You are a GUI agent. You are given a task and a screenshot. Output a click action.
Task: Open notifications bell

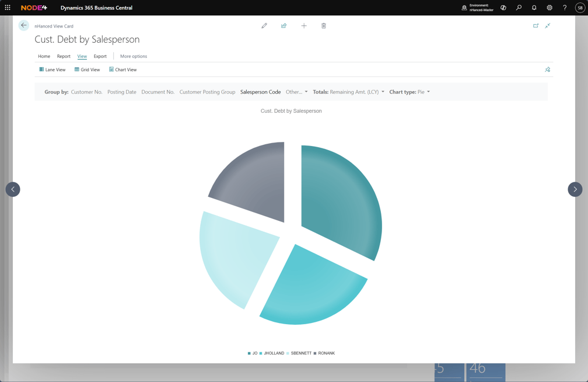(534, 8)
